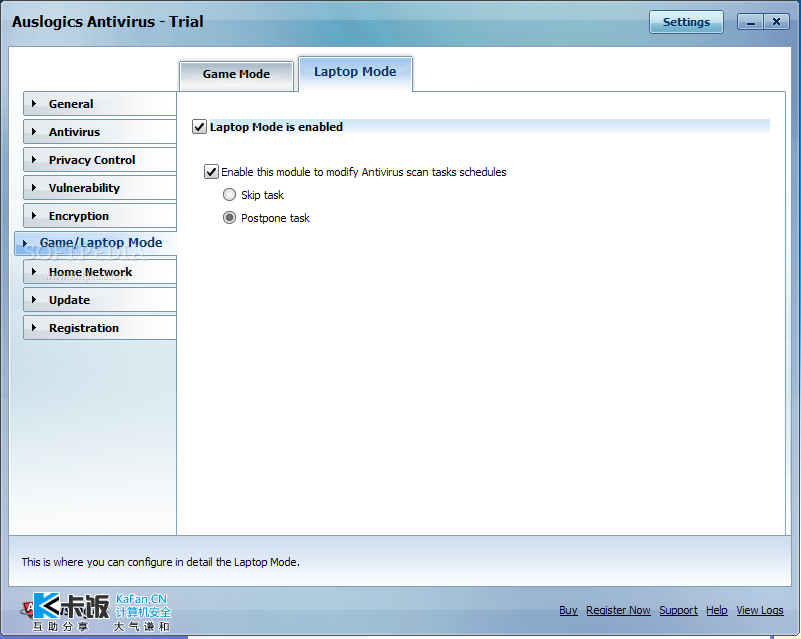Viewport: 801px width, 639px height.
Task: Open the Registration section
Action: click(100, 328)
